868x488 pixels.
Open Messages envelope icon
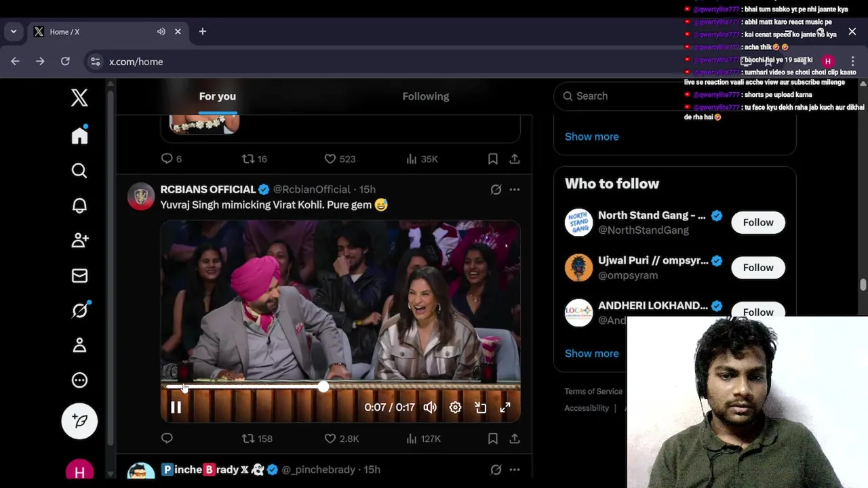[79, 275]
